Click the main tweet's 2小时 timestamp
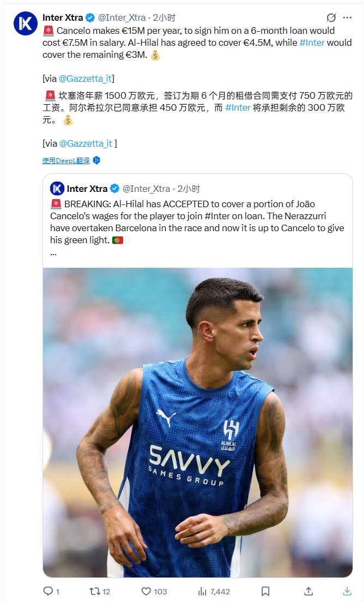364x602 pixels. tap(164, 18)
